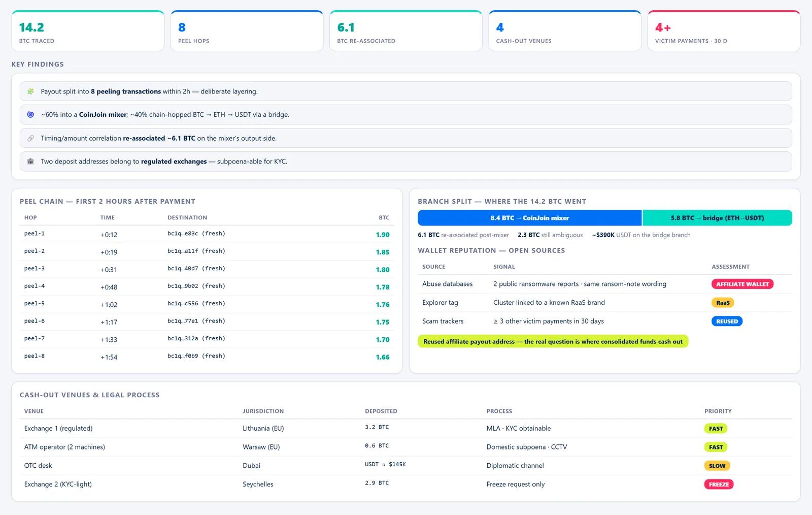The height and width of the screenshot is (515, 812).
Task: Open the 4 CASH-OUT VENUES stat card
Action: coord(565,31)
